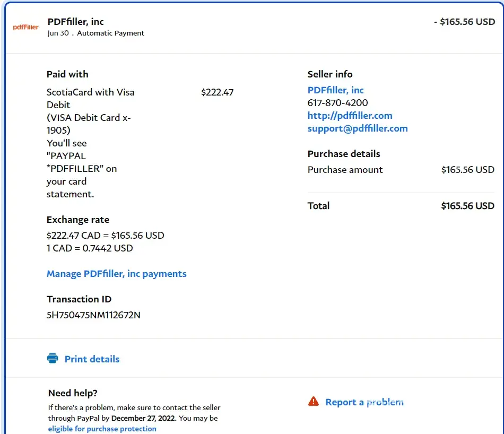Screen dimensions: 504x434
Task: Click the December 27, 2022 deadline text
Action: pos(144,418)
